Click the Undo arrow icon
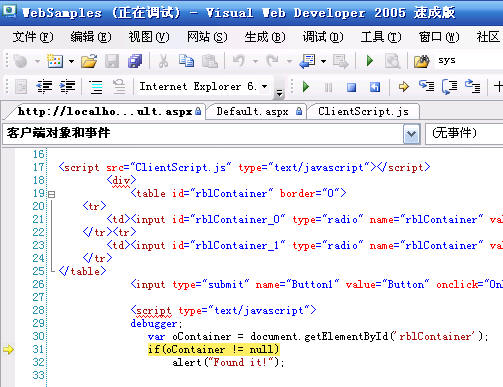Image resolution: width=503 pixels, height=387 pixels. [x=239, y=61]
